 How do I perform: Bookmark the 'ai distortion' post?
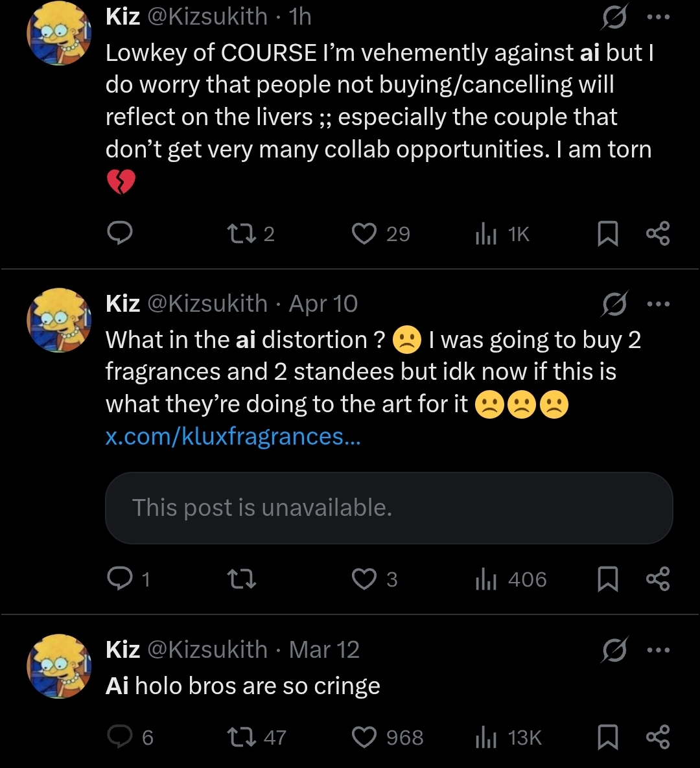pos(607,579)
